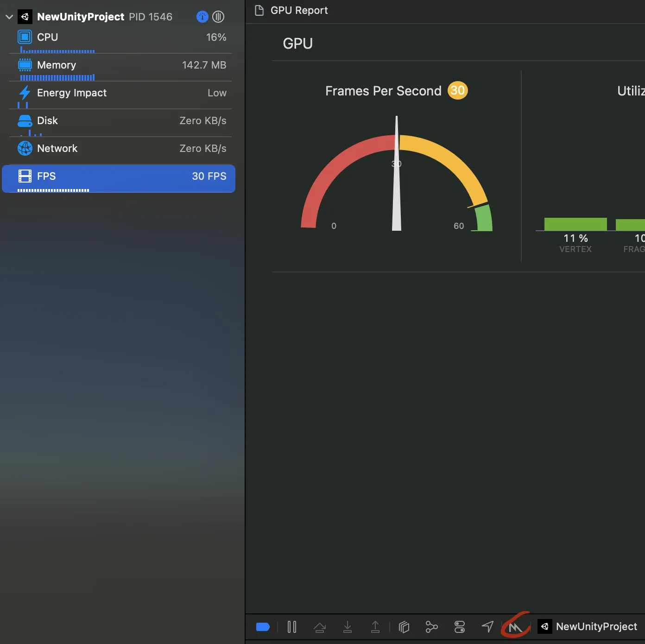The image size is (645, 644).
Task: Open Debug View Hierarchy icon
Action: click(x=404, y=627)
